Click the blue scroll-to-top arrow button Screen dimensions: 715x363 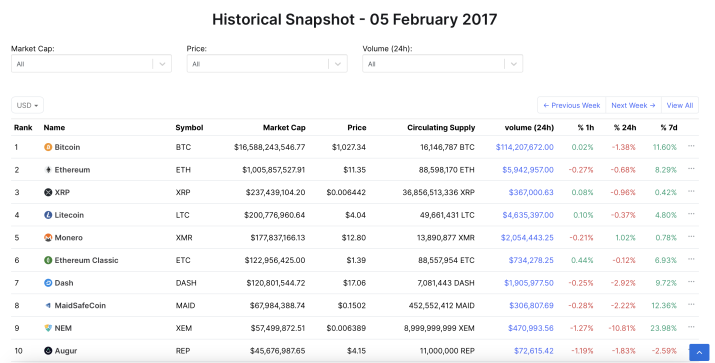(x=699, y=353)
